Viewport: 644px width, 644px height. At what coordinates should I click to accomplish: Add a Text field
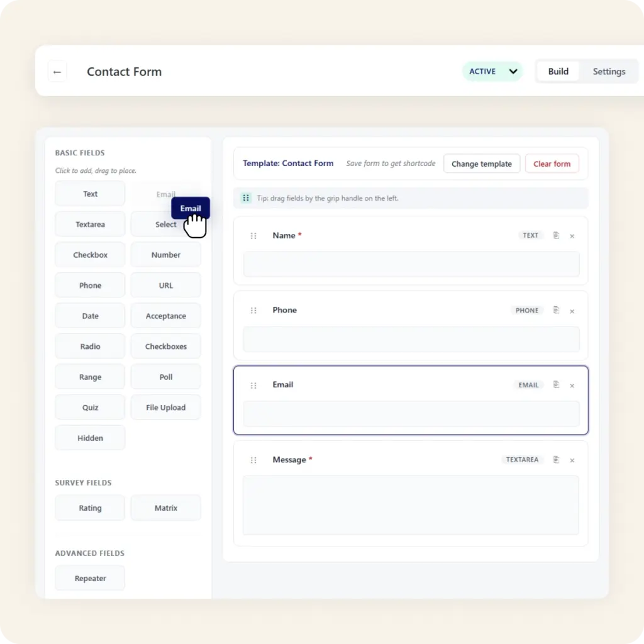90,194
